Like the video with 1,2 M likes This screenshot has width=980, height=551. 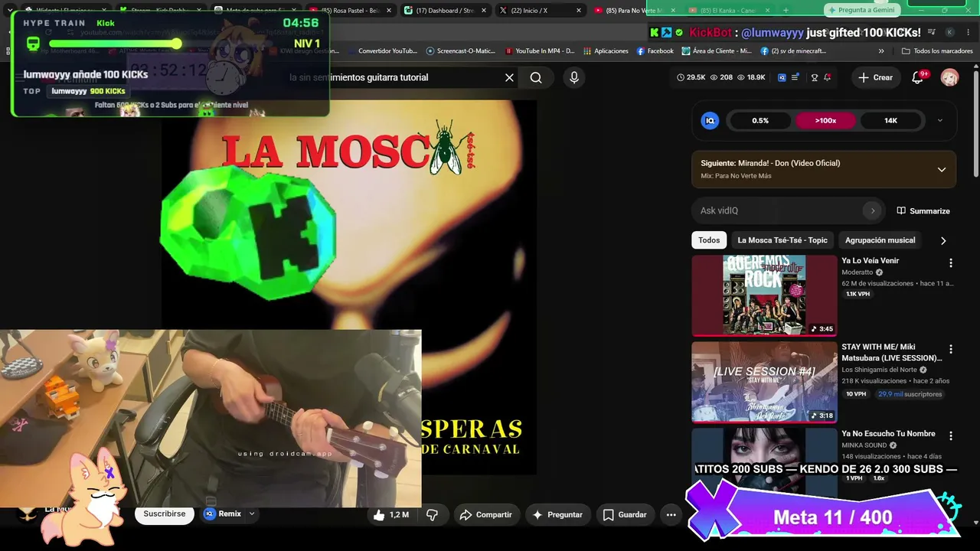click(391, 515)
